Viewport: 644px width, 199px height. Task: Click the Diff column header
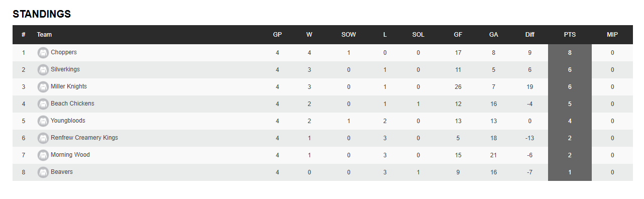click(530, 35)
